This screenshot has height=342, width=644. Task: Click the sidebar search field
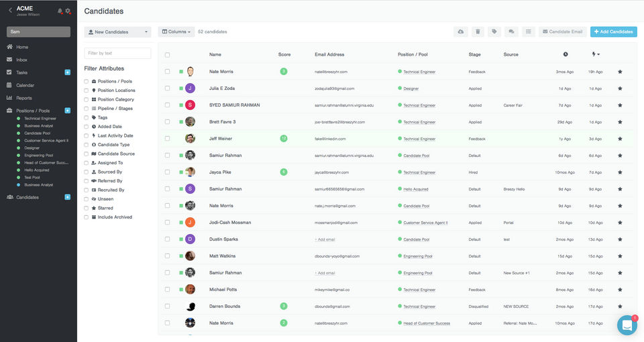(38, 32)
